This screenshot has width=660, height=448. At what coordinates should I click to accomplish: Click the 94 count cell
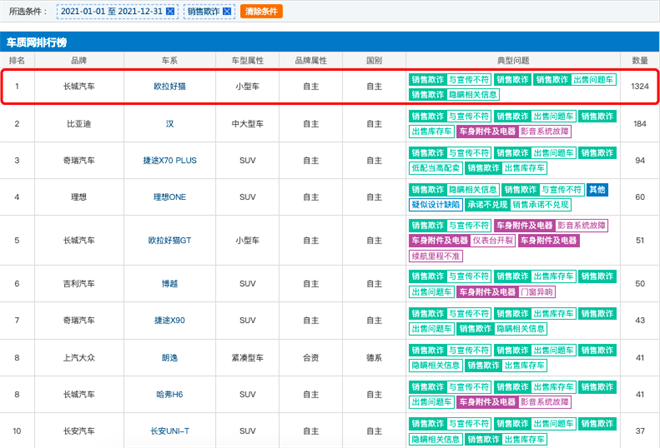coord(640,160)
